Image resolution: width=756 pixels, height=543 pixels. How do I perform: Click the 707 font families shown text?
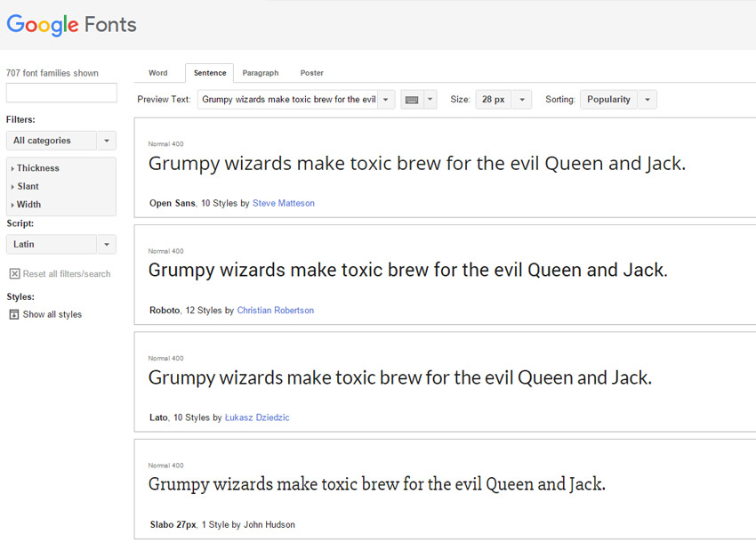click(x=52, y=73)
